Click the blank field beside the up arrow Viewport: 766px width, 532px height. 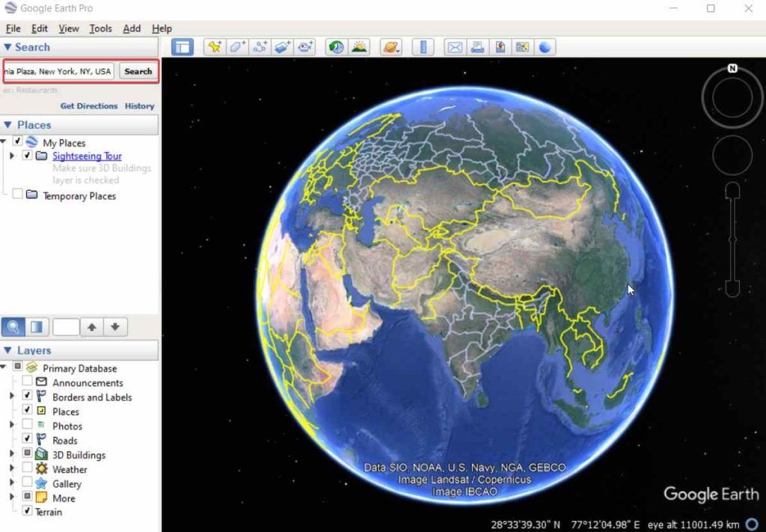(x=66, y=327)
